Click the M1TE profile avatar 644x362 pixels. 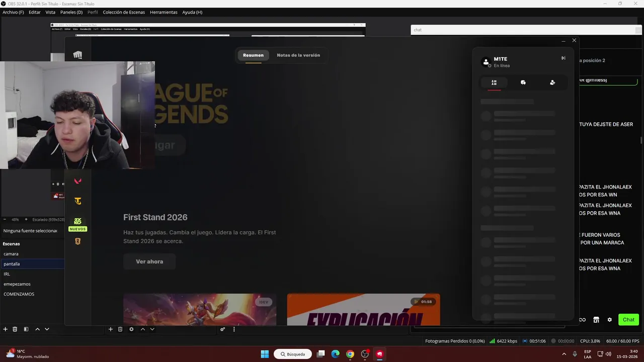tap(486, 62)
